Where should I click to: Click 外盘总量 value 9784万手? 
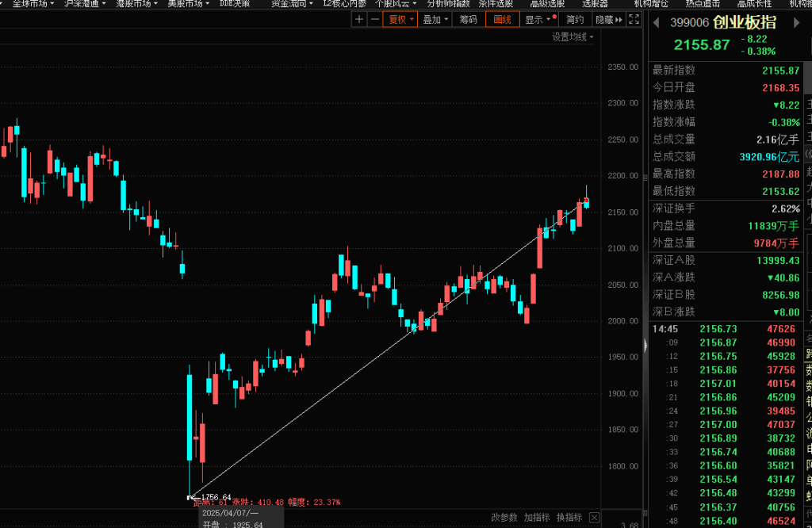(x=776, y=243)
